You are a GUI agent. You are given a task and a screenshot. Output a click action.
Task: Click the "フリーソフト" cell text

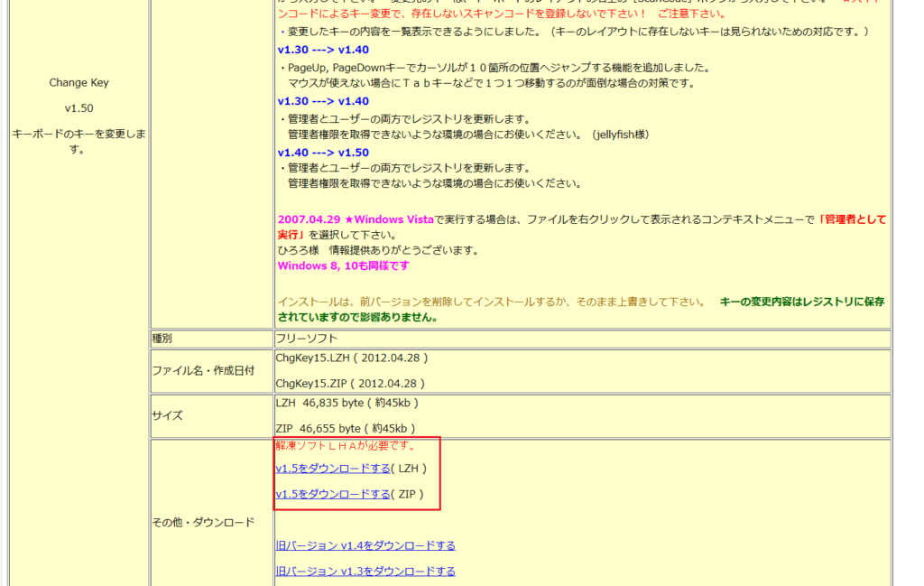[x=307, y=340]
